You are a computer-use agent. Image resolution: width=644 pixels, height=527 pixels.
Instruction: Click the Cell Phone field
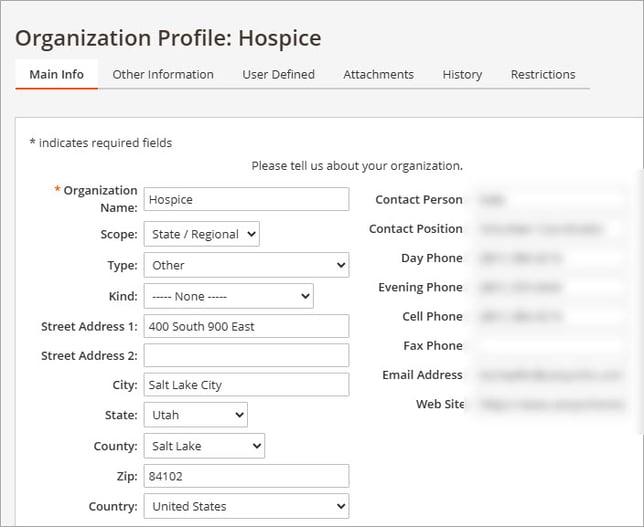550,316
